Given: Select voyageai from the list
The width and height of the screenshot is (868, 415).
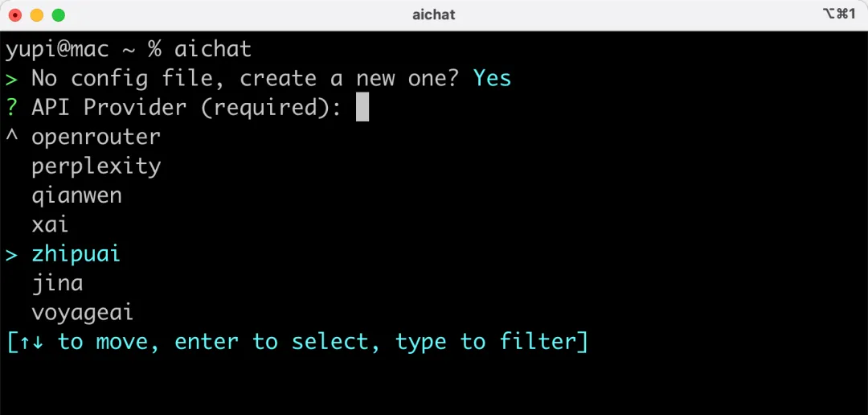Looking at the screenshot, I should (x=82, y=312).
